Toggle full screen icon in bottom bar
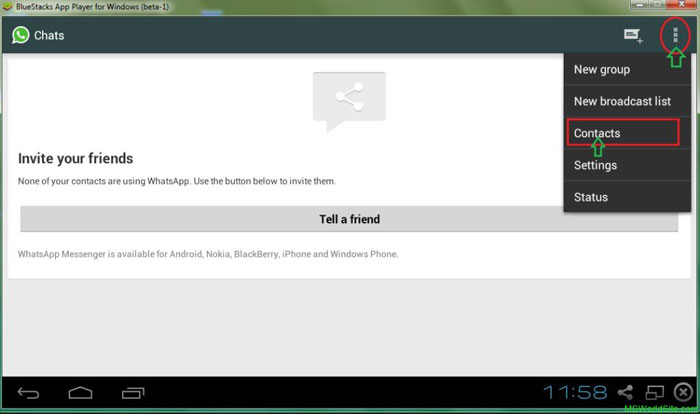700x414 pixels. click(654, 393)
